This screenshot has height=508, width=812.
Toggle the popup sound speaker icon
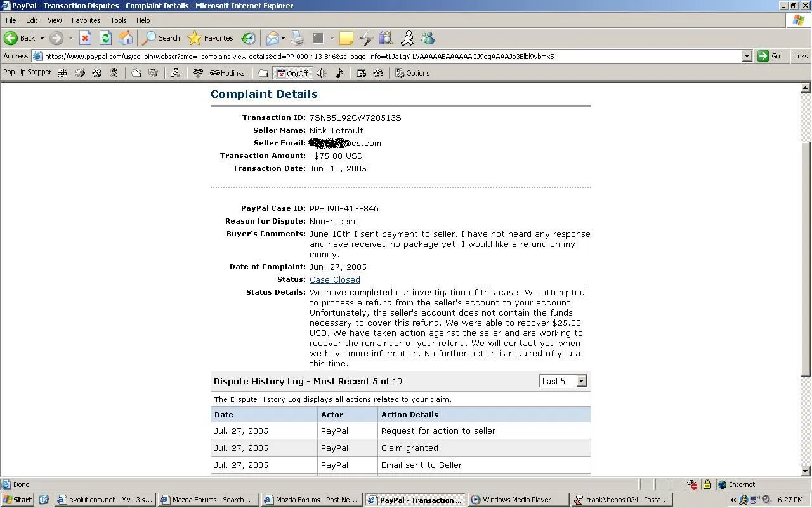pyautogui.click(x=322, y=73)
